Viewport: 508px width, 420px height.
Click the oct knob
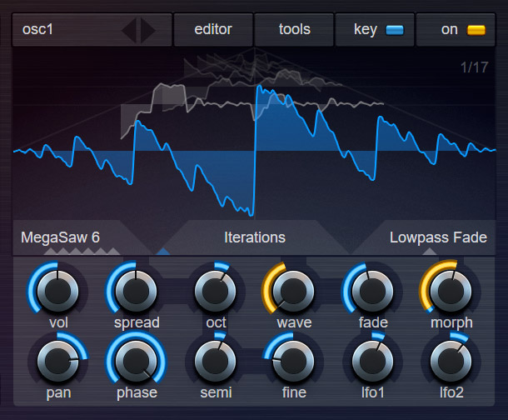coord(215,290)
